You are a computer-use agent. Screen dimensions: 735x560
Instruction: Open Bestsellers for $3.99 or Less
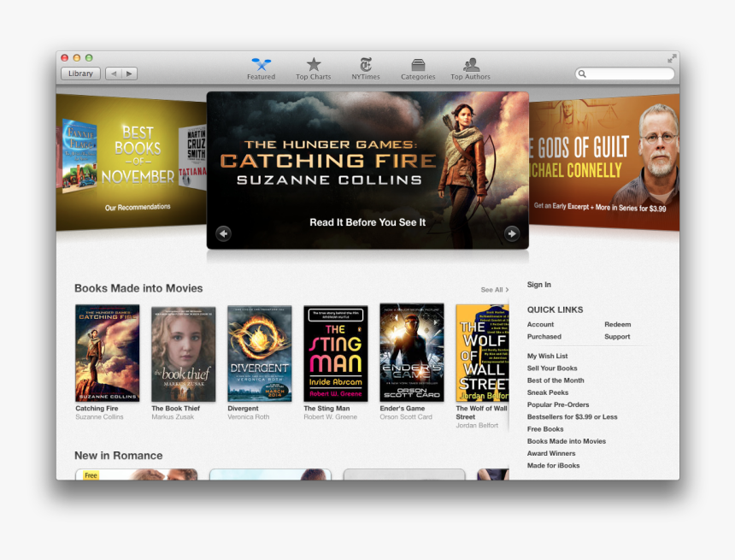point(573,417)
